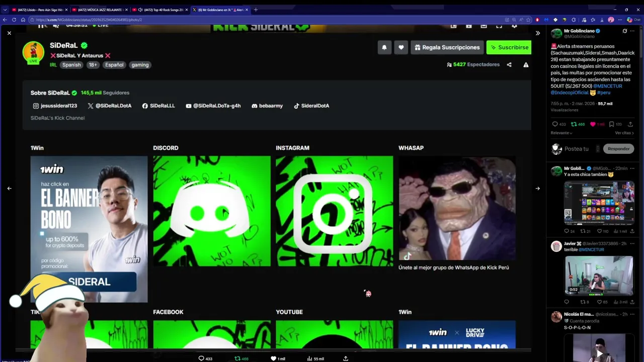The image size is (644, 362).
Task: Switch to Top 40 Rock Songs browser tab
Action: (x=161, y=10)
